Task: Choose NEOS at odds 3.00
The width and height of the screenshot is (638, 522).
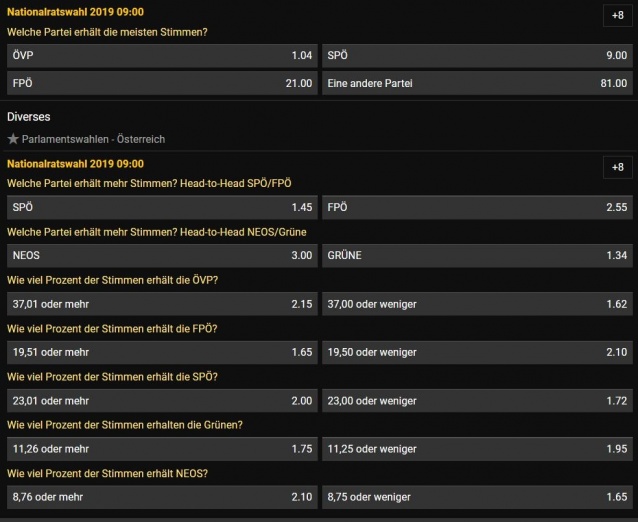Action: (x=162, y=256)
